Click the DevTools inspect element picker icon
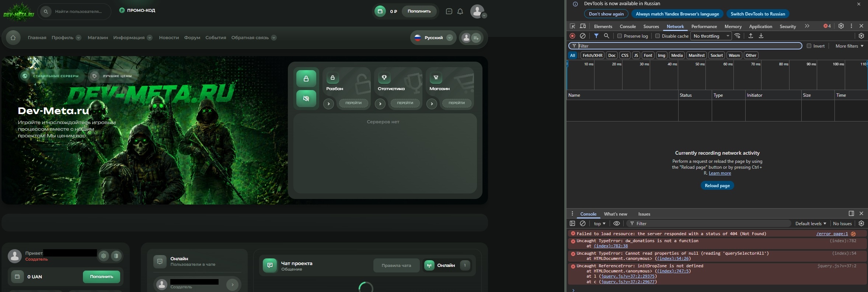 click(x=572, y=26)
